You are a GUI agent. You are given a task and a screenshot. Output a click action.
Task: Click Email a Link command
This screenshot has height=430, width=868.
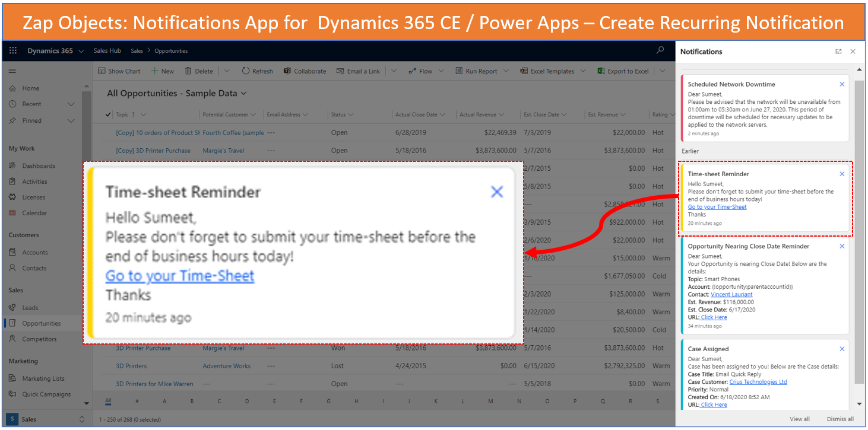coord(358,71)
